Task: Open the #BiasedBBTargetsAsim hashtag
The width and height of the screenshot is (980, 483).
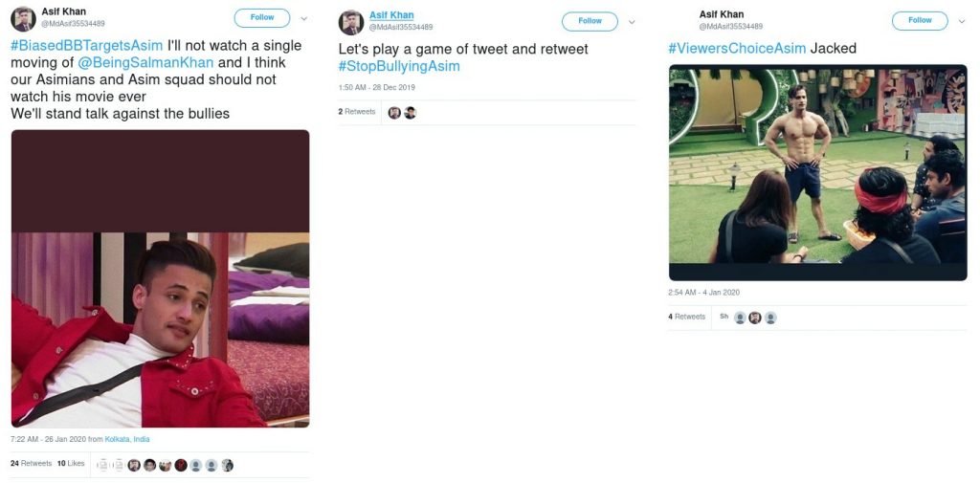Action: (87, 46)
